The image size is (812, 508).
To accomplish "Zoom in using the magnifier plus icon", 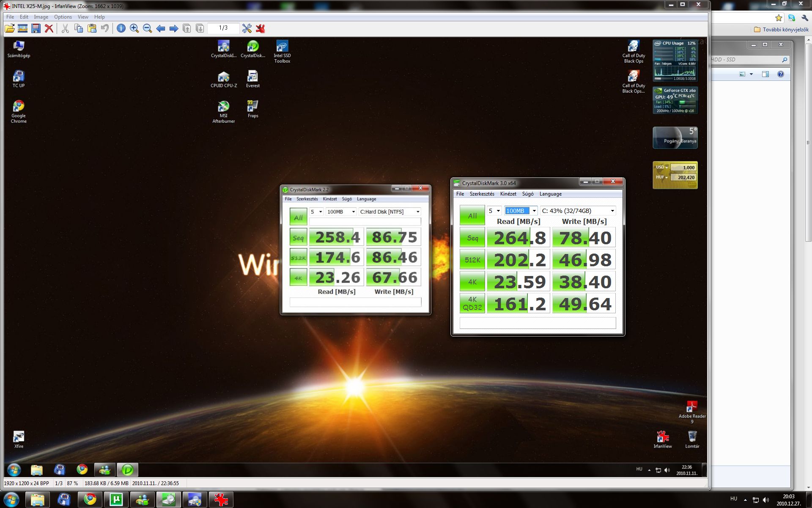I will 134,28.
